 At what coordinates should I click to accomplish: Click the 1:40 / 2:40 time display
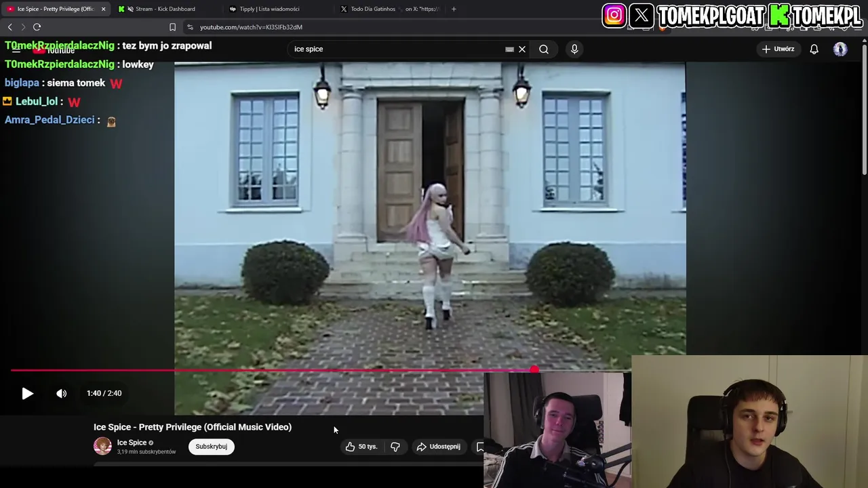(x=104, y=393)
